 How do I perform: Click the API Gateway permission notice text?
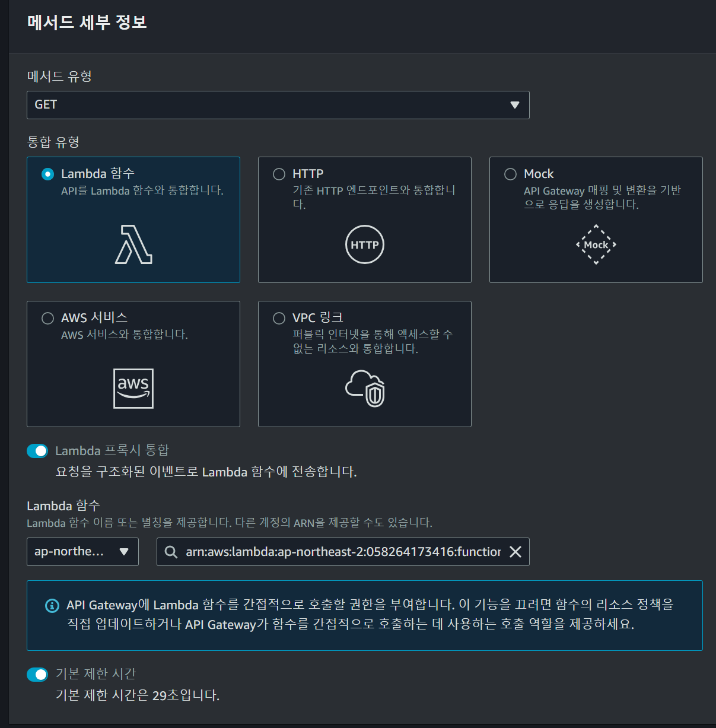tap(370, 615)
